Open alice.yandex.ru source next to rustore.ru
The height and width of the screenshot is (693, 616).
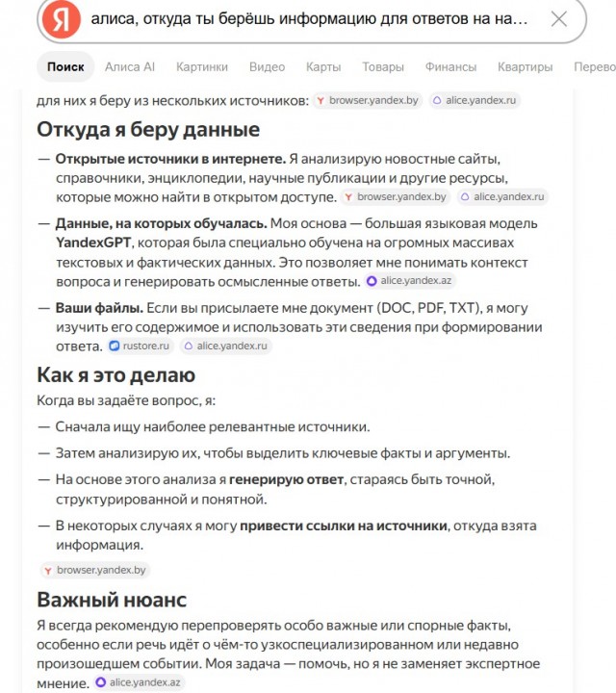click(226, 346)
